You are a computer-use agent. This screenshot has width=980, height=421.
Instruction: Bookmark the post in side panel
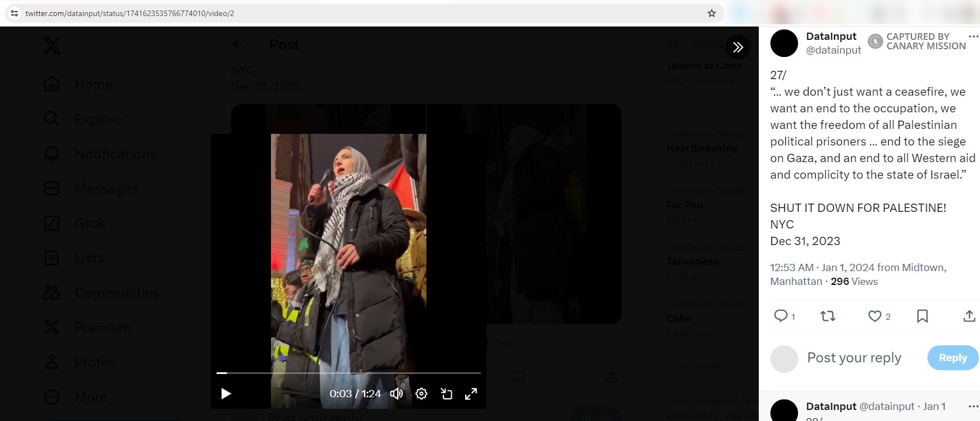pos(922,316)
